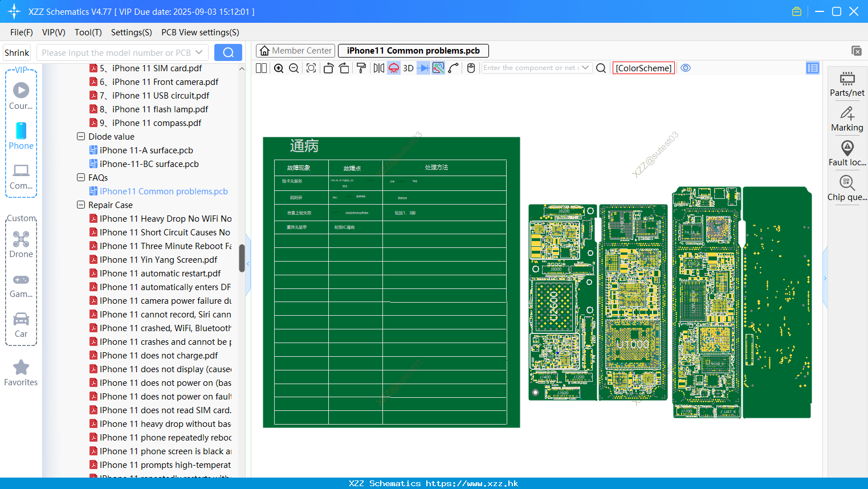This screenshot has height=489, width=868.
Task: Toggle the 3D view mode
Action: [x=408, y=68]
